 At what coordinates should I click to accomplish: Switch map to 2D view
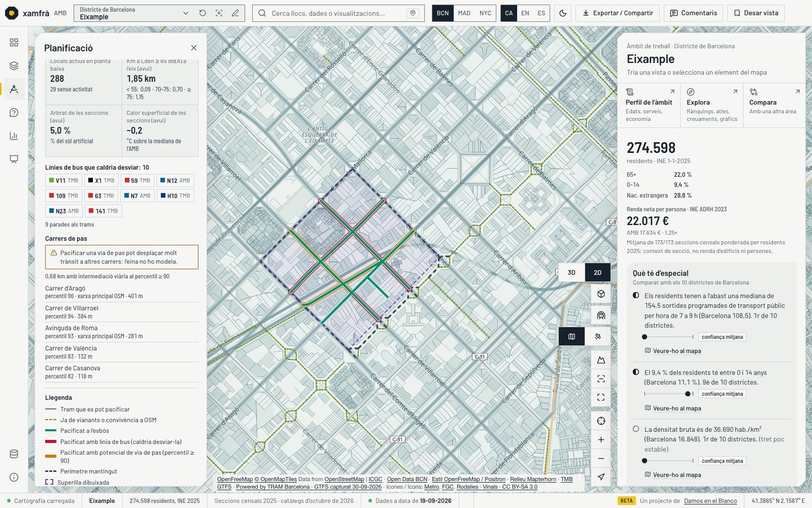click(x=598, y=273)
